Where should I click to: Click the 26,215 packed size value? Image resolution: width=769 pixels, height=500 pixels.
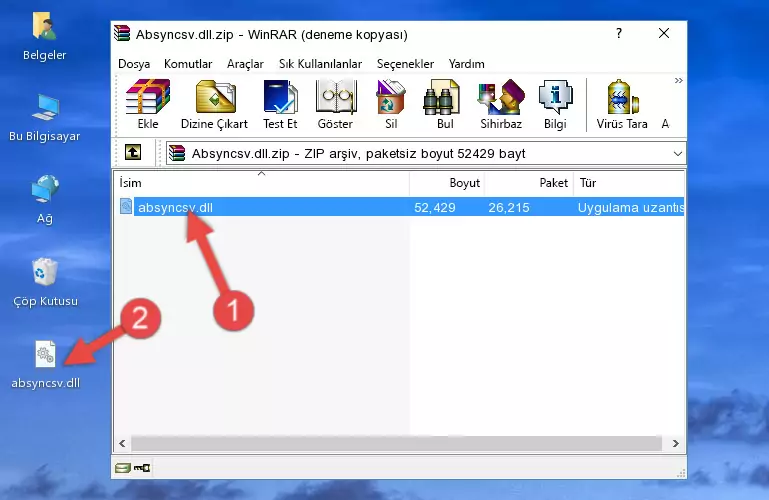509,207
